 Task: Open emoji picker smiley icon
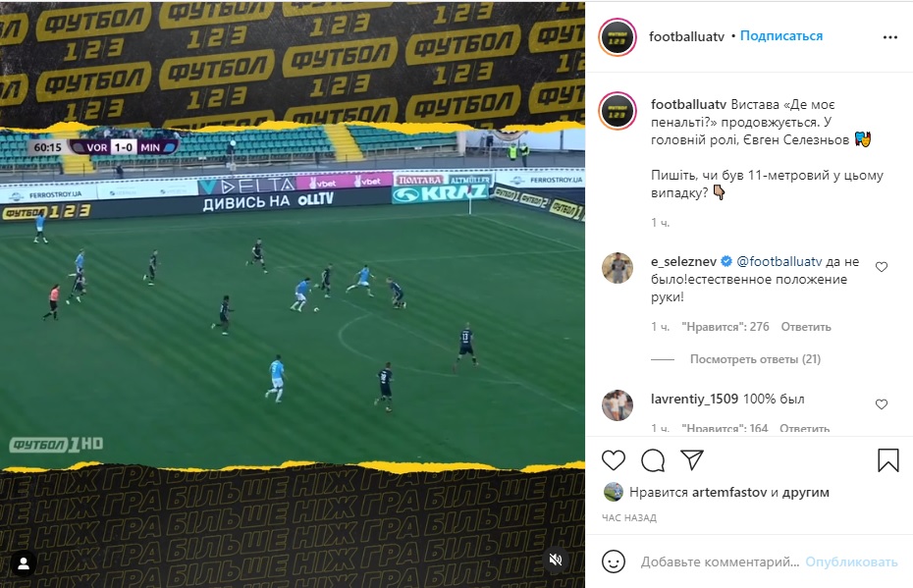(614, 561)
